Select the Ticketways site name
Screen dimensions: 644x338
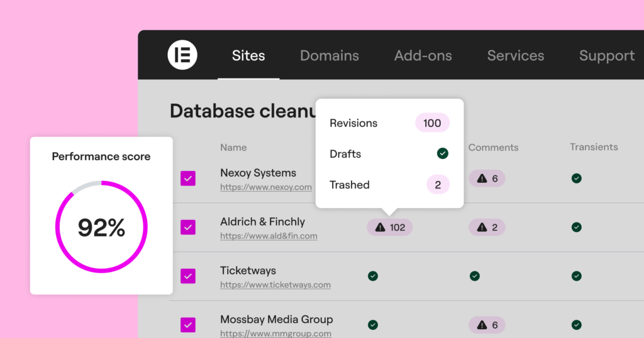[248, 270]
